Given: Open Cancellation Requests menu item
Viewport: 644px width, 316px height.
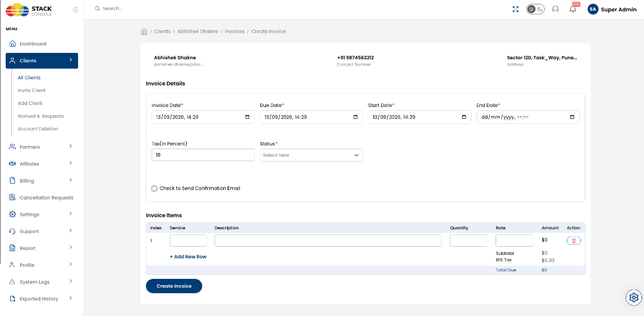Looking at the screenshot, I should click(47, 198).
